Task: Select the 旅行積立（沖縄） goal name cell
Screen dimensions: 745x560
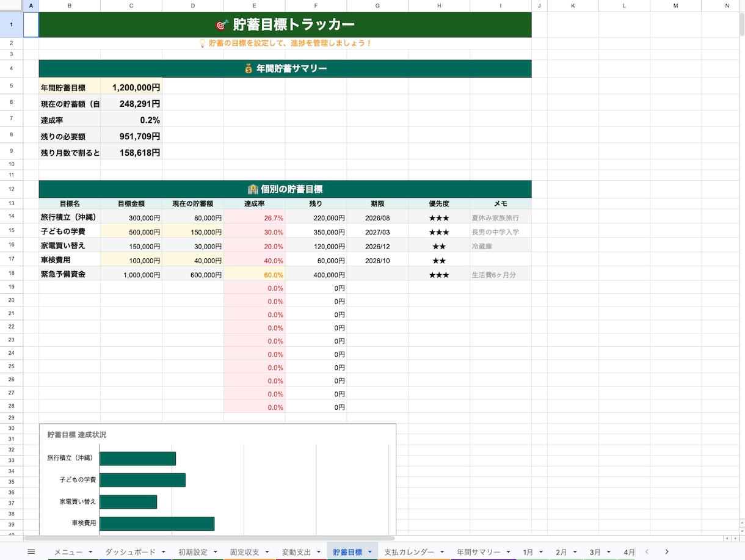Action: [70, 217]
